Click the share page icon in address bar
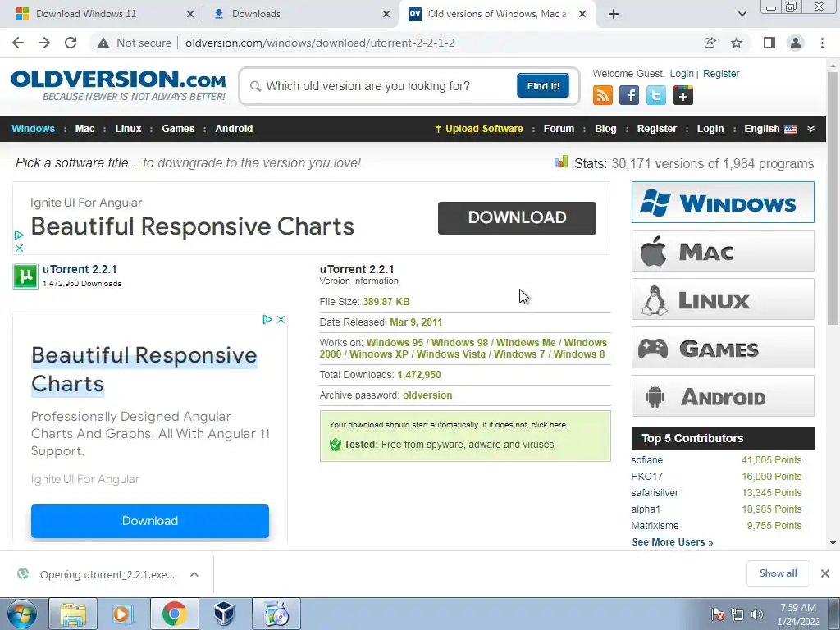The width and height of the screenshot is (840, 630). tap(710, 43)
